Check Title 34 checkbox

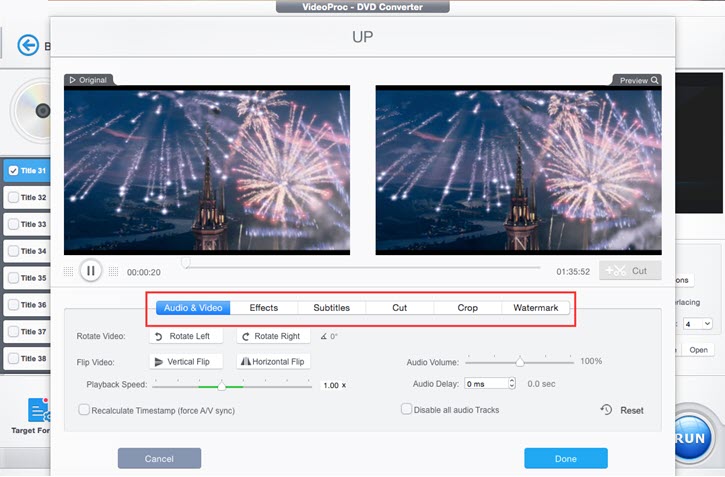[13, 251]
